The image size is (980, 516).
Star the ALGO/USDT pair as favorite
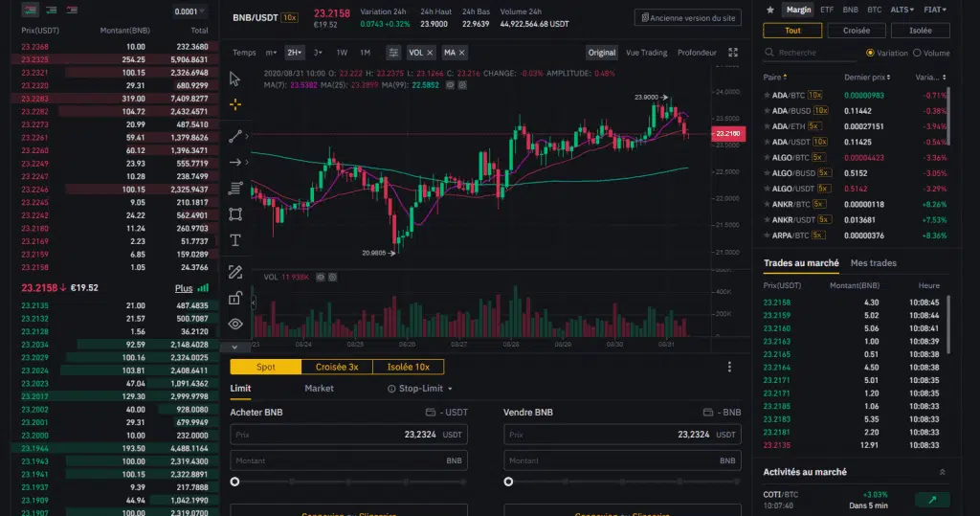pyautogui.click(x=767, y=189)
